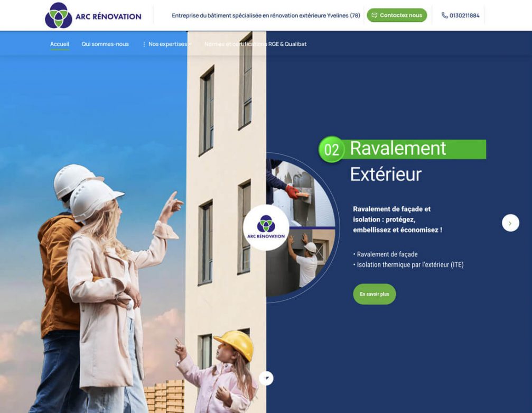Viewport: 532px width, 413px height.
Task: Click the right arrow to advance the carousel
Action: 510,223
